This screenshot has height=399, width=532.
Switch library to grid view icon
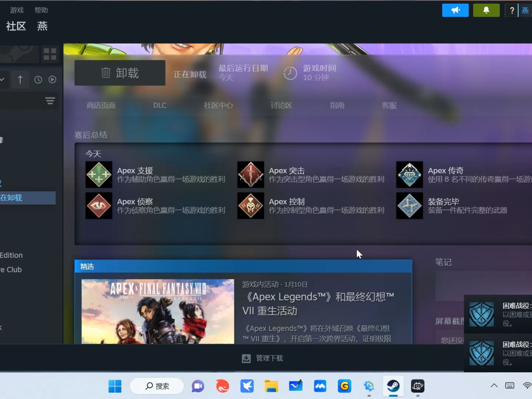pyautogui.click(x=50, y=54)
